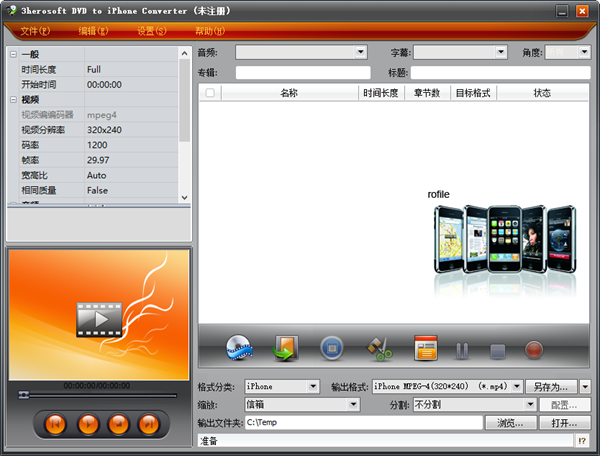Click the 时间长度 value Full

131,69
